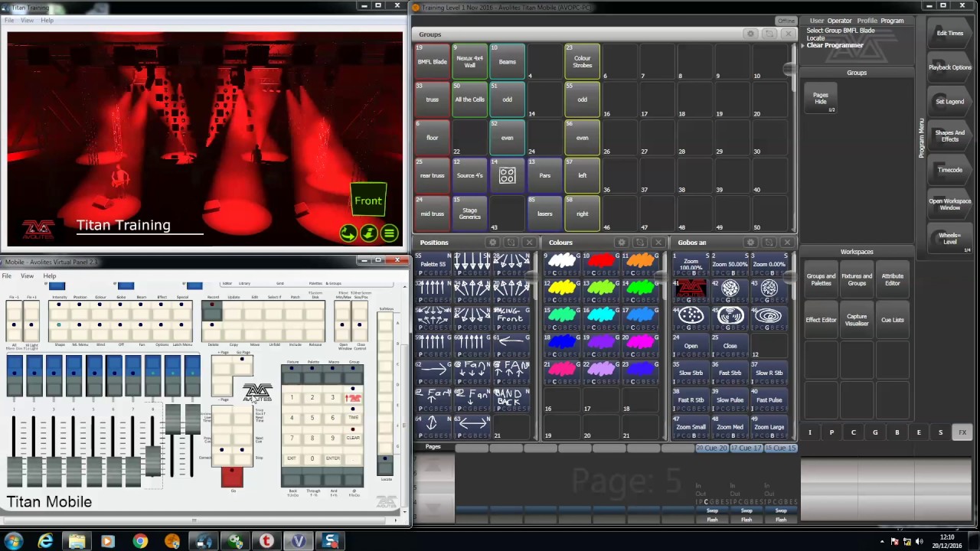
Task: Click the CLEAR key on the Virtual Panel keypad
Action: [353, 439]
